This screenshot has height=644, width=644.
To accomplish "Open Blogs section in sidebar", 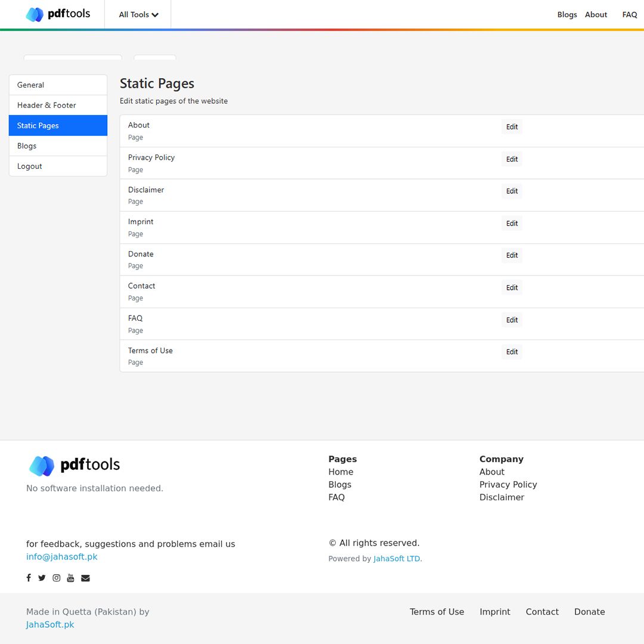I will pos(58,146).
